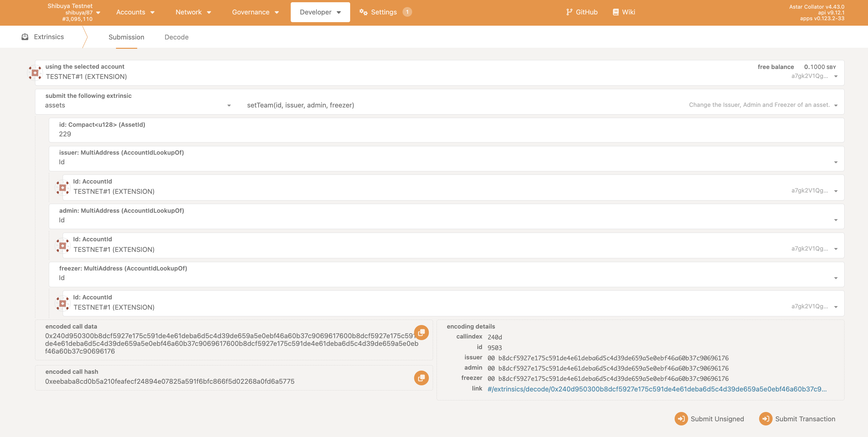Click the GitHub branch icon
The image size is (868, 437).
569,12
